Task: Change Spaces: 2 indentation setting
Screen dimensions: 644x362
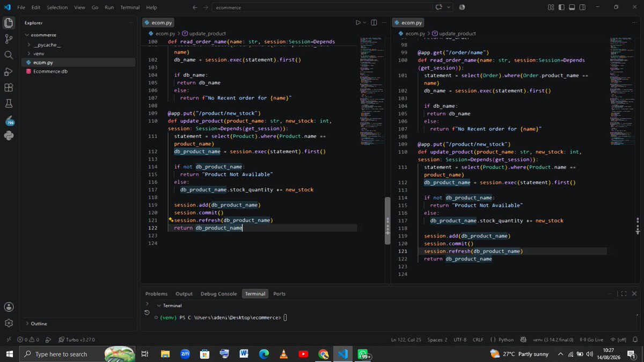Action: point(437,339)
